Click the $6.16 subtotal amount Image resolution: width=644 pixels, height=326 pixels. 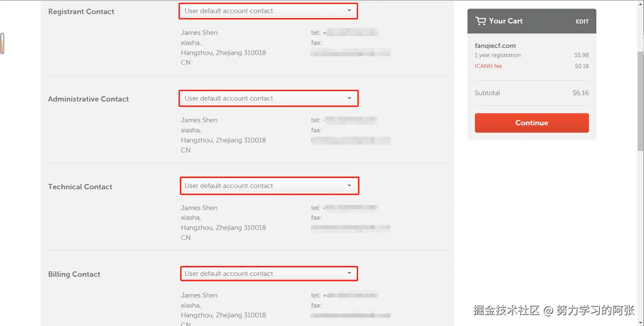point(580,93)
